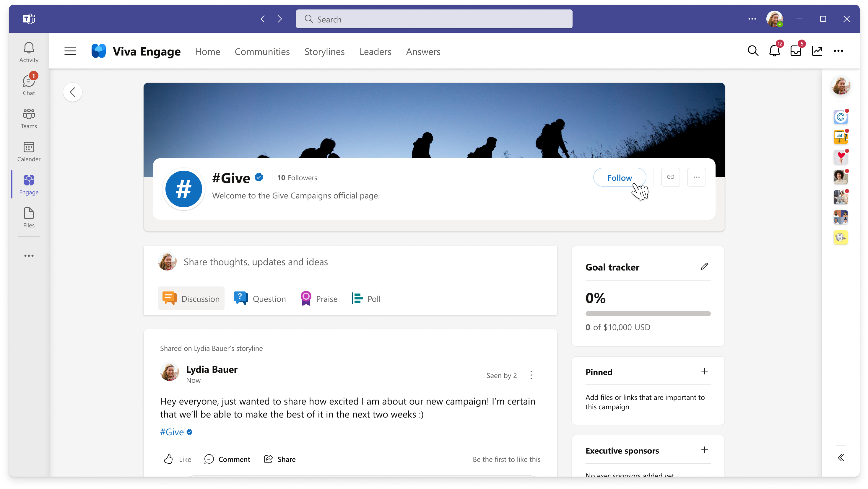Expand the Executive sponsors section
Image resolution: width=868 pixels, height=489 pixels.
[705, 450]
